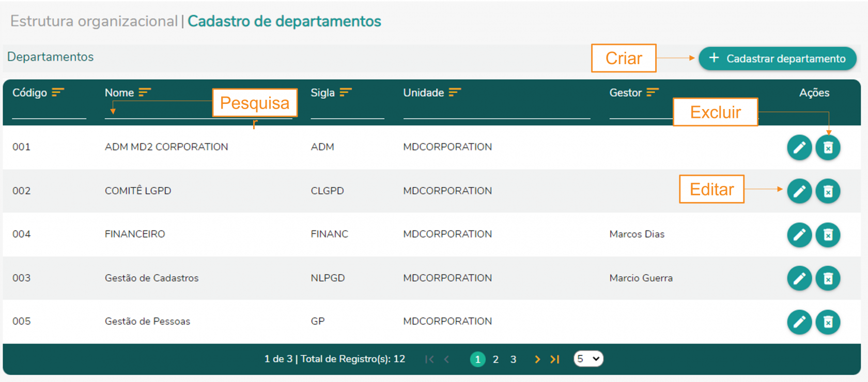
Task: Edit the Gestão de Cadastros department
Action: click(x=799, y=279)
